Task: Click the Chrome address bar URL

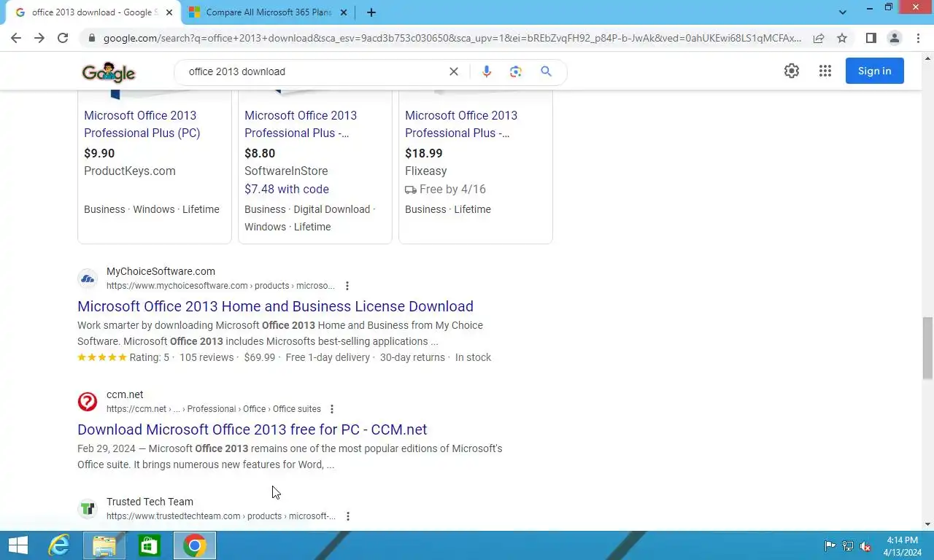Action: click(x=452, y=38)
